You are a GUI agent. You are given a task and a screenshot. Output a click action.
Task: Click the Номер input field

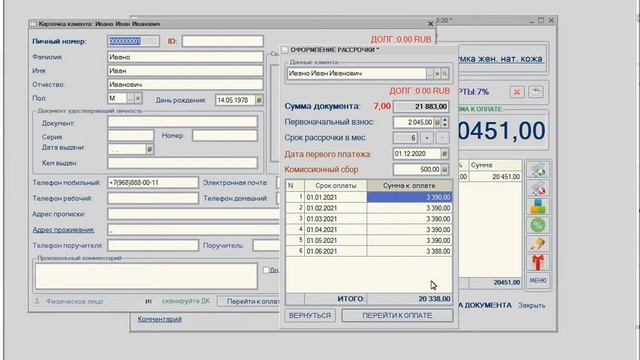coord(225,136)
